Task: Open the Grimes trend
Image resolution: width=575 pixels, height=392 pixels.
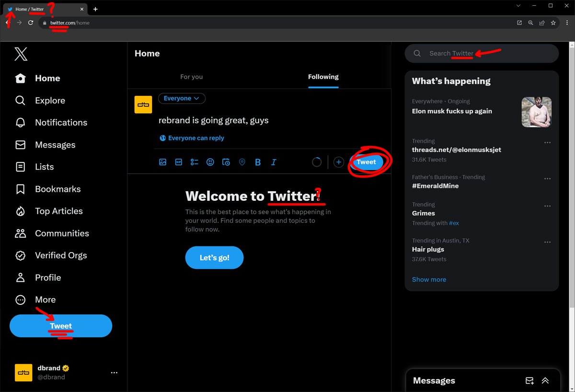Action: coord(424,213)
